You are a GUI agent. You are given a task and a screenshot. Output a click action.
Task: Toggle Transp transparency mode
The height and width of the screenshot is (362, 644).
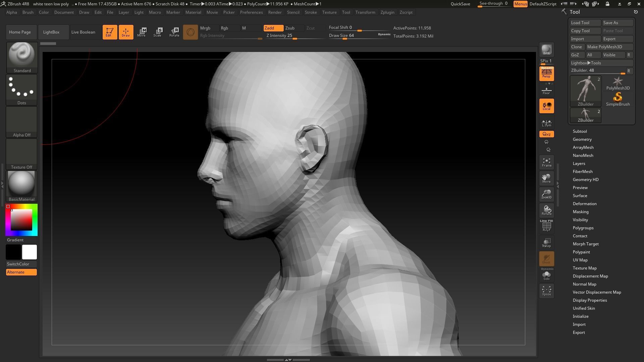(x=546, y=243)
